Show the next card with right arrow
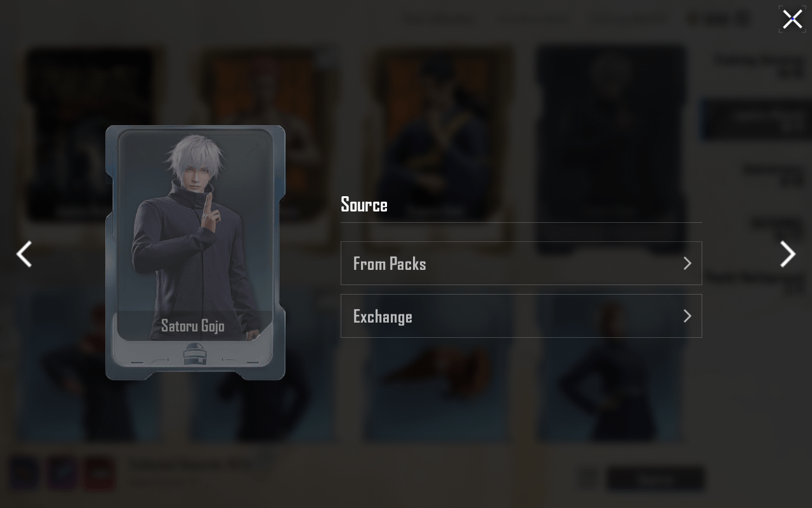The image size is (812, 508). (x=788, y=254)
